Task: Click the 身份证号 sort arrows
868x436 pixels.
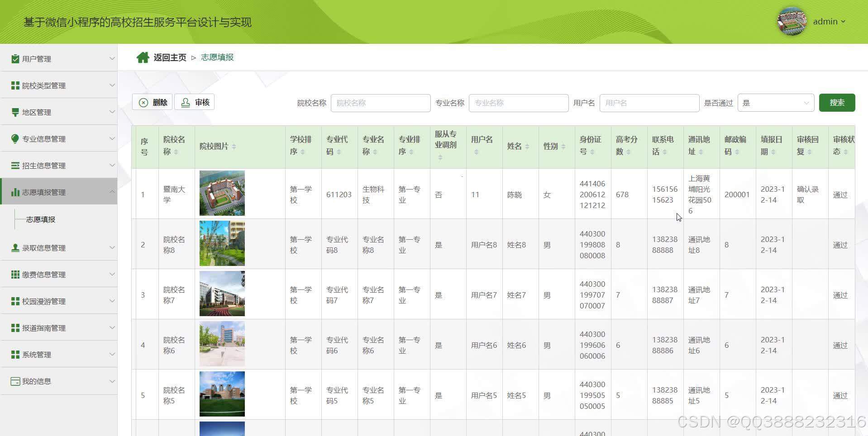Action: point(592,152)
